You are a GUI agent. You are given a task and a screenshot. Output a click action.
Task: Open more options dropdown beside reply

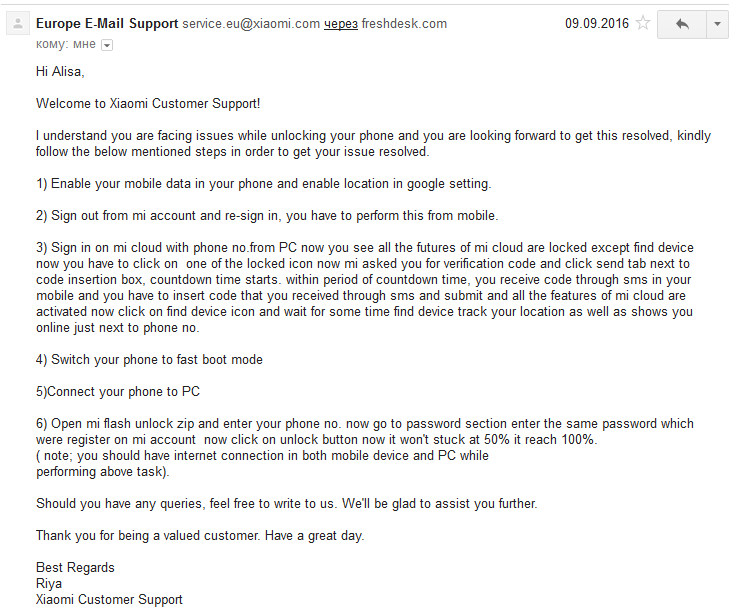click(x=717, y=24)
